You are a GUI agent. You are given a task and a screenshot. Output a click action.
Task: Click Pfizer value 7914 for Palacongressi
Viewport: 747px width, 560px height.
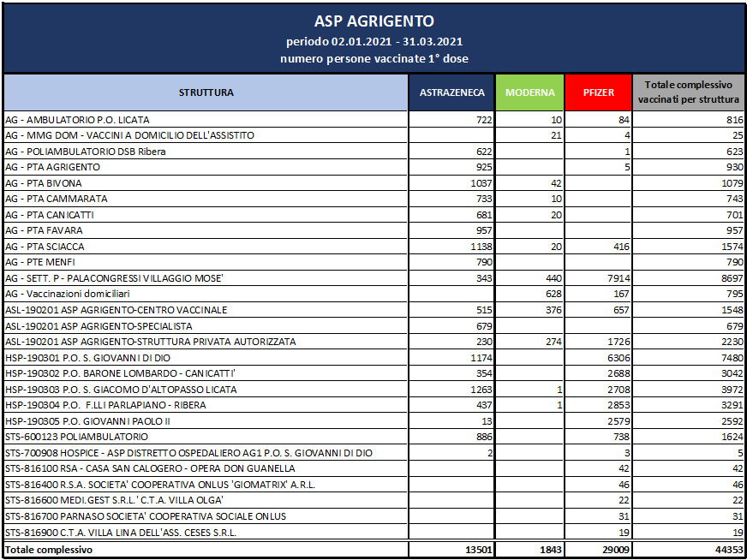620,278
